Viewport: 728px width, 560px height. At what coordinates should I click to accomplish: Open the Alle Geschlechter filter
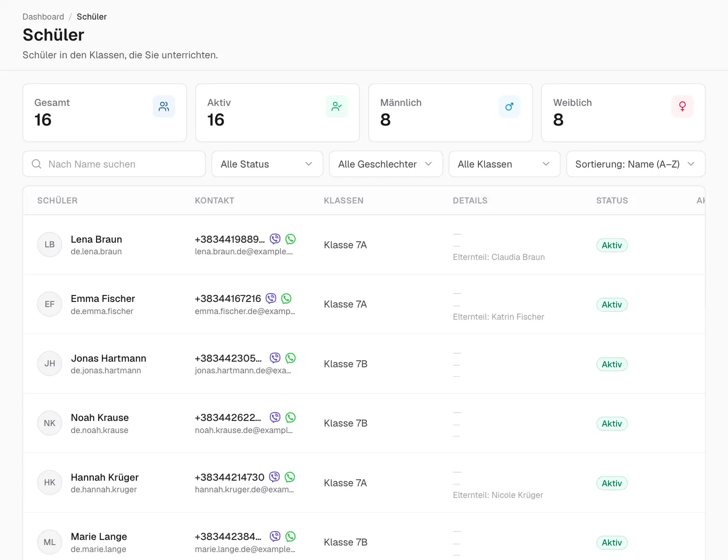coord(386,164)
